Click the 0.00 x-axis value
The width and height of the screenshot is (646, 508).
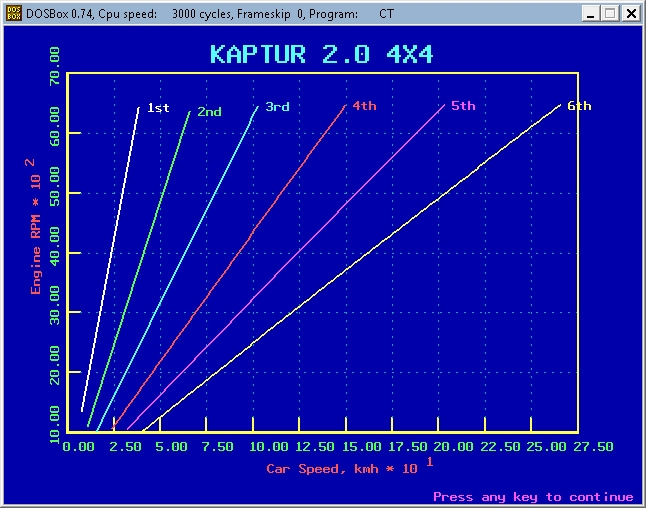pos(78,447)
